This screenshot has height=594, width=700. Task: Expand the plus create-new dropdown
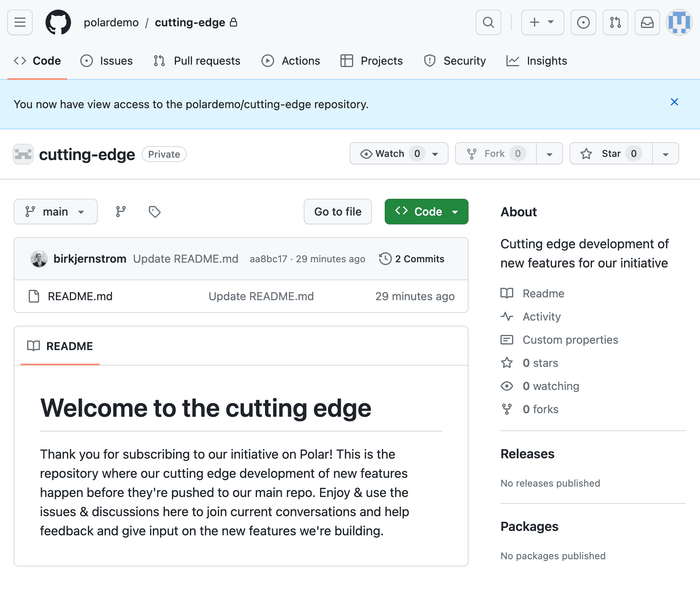click(x=542, y=22)
